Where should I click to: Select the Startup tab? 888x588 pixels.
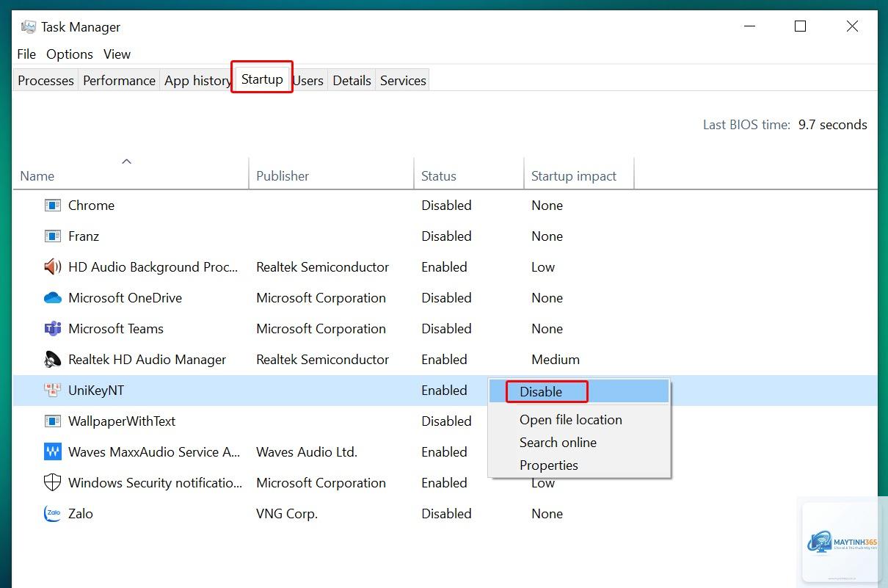[262, 79]
